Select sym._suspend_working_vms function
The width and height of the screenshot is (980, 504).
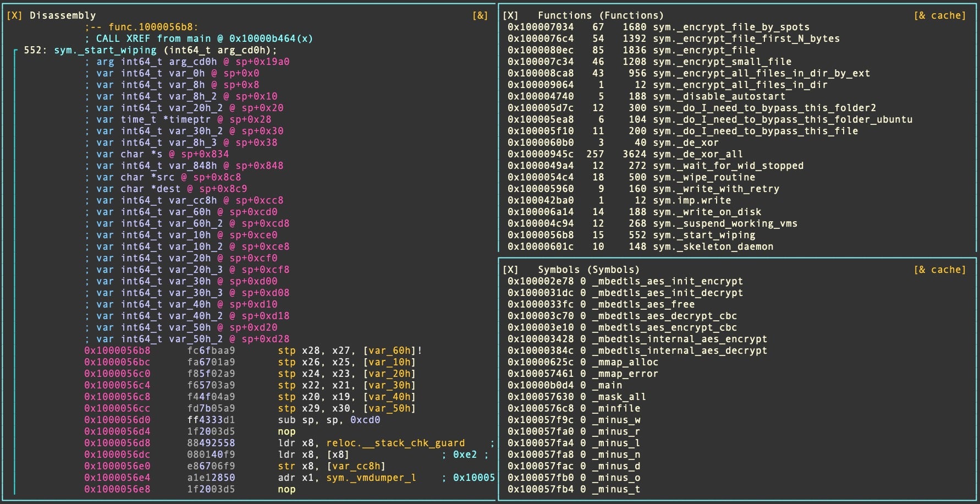pyautogui.click(x=725, y=223)
